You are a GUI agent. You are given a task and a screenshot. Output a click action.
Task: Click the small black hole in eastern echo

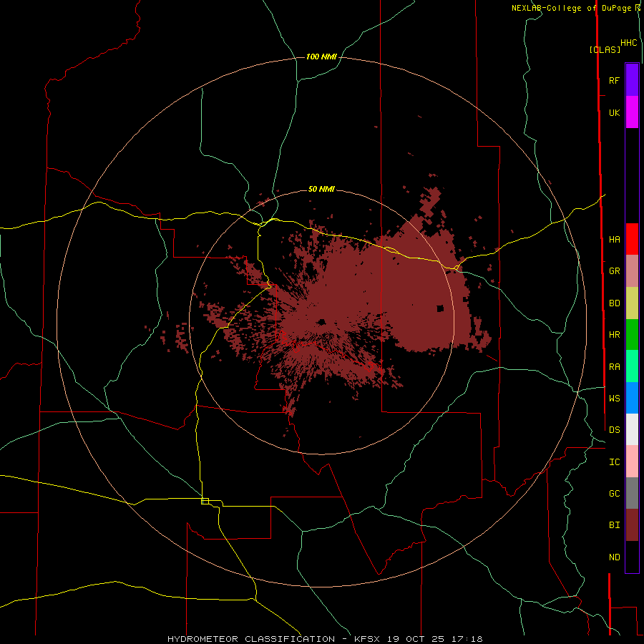tap(440, 308)
